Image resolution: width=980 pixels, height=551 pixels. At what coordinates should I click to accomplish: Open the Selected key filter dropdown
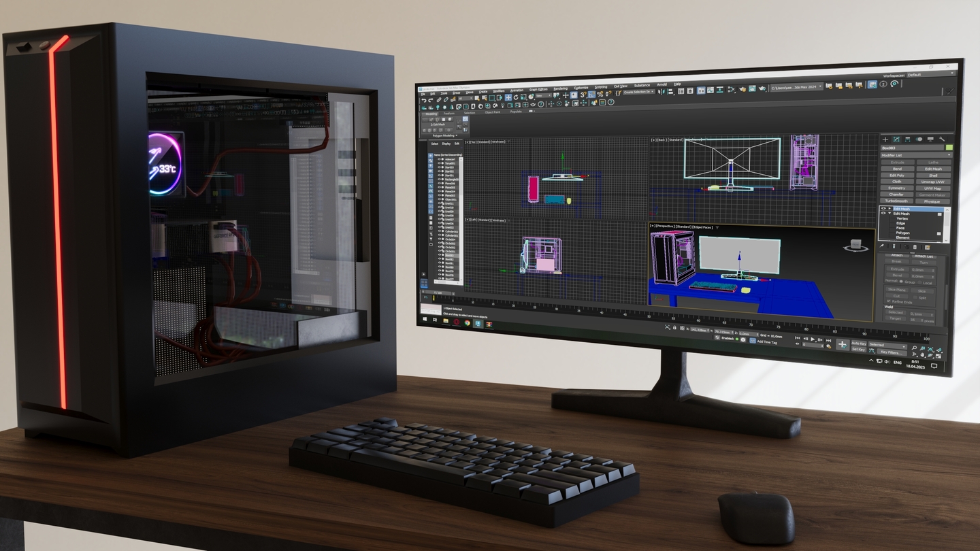click(888, 345)
